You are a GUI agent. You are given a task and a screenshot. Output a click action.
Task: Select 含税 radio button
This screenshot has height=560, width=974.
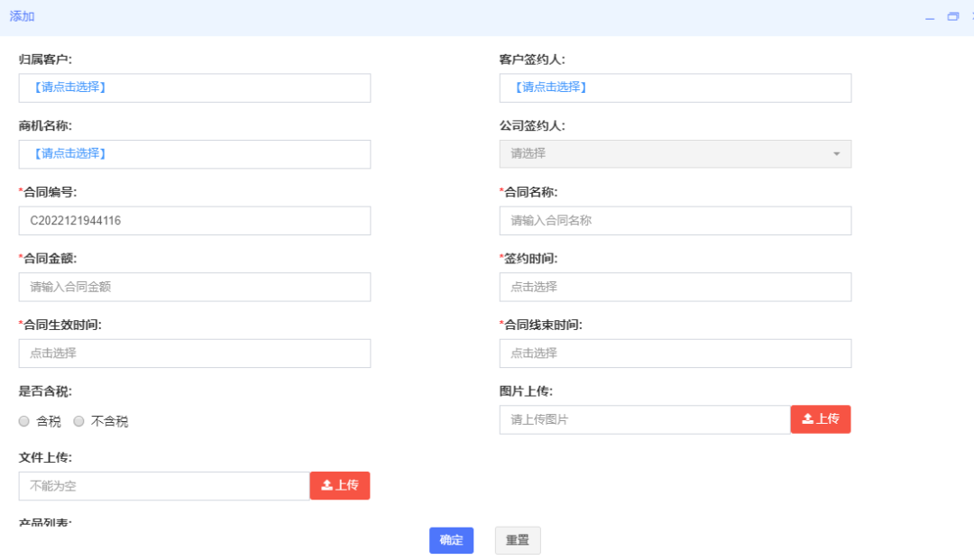point(25,420)
